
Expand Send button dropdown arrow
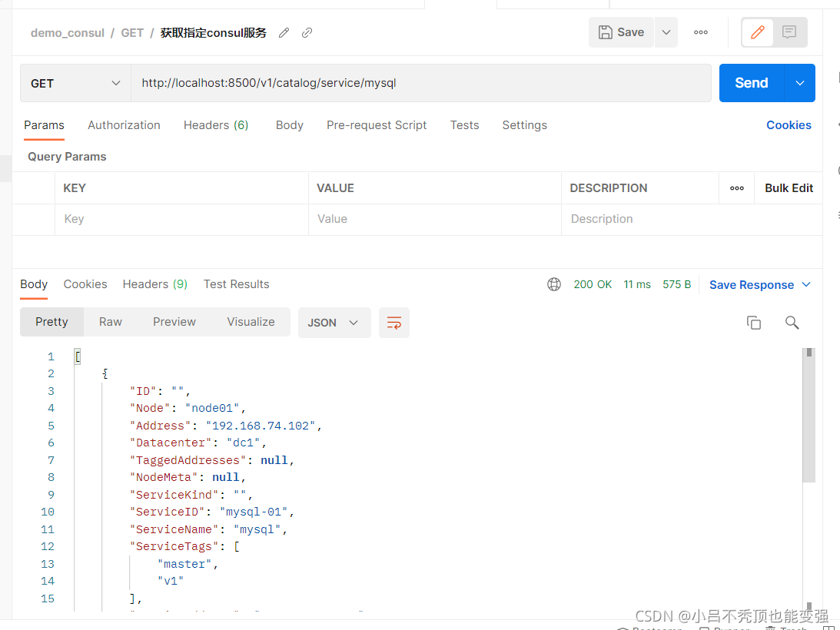pos(800,83)
